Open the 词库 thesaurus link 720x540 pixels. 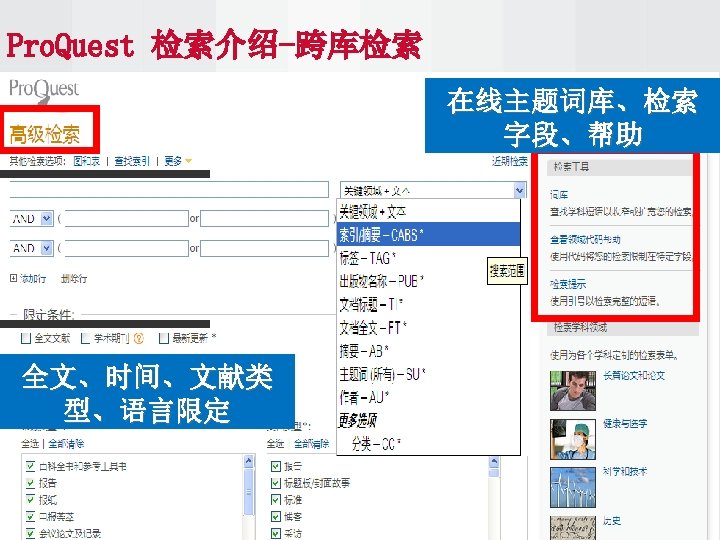pos(559,195)
